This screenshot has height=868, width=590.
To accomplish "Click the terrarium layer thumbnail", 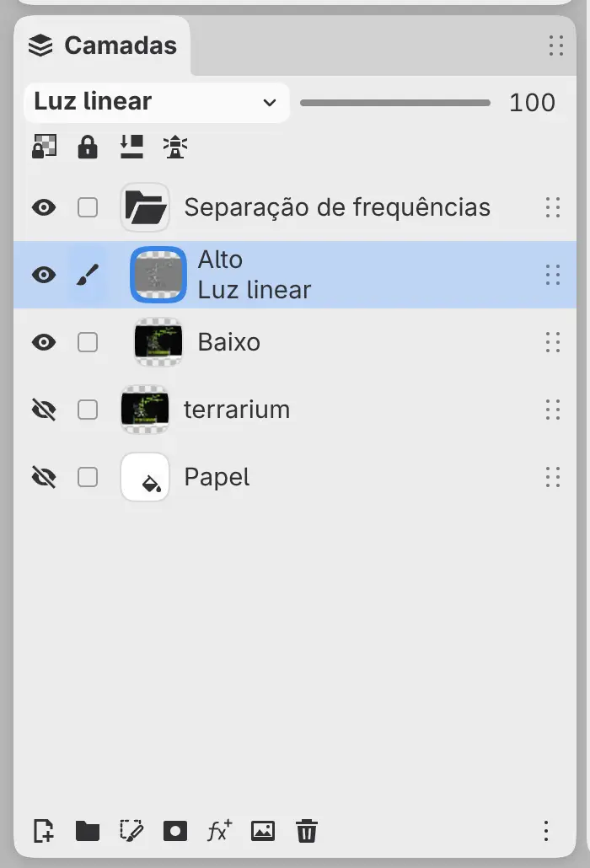I will click(145, 410).
